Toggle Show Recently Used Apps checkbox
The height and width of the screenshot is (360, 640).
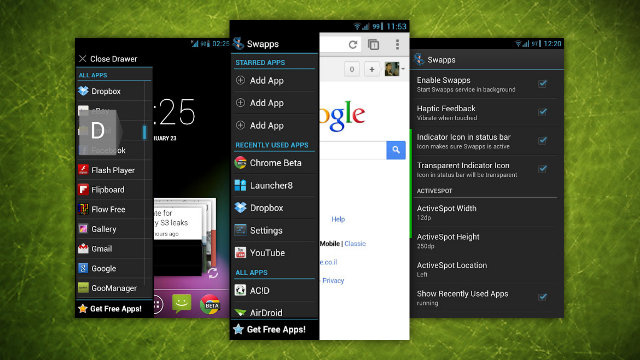(542, 297)
